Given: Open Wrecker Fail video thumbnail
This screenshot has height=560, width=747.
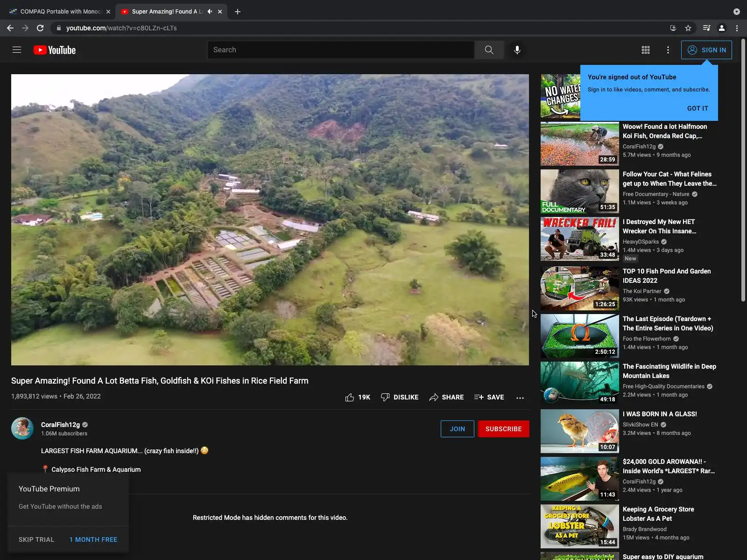Looking at the screenshot, I should [x=580, y=239].
